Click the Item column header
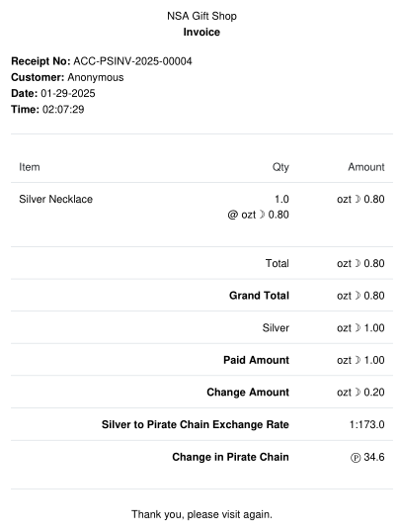 pos(30,167)
